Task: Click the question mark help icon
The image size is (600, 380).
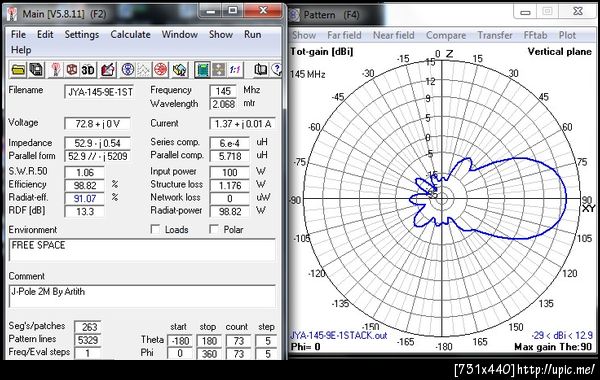Action: click(x=276, y=70)
